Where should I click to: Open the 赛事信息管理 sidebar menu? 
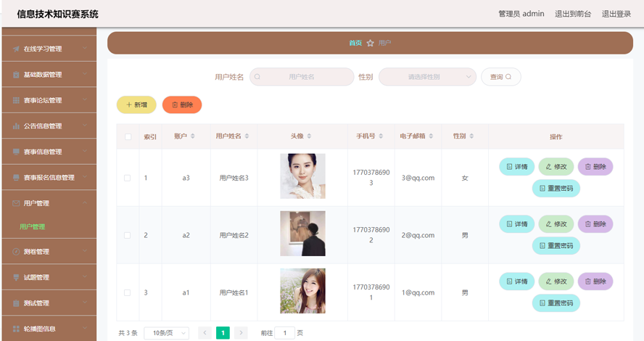pyautogui.click(x=49, y=152)
